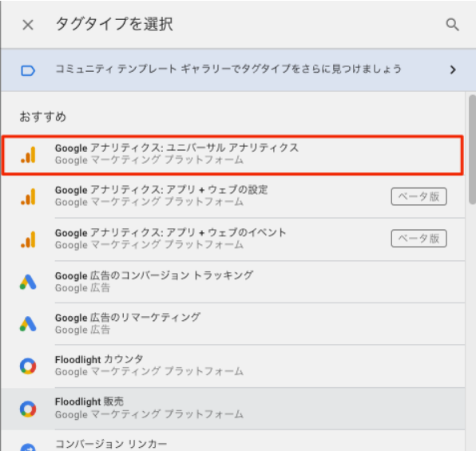Screen dimensions: 476x451
Task: Click the ベータ版 badge beside アプリ + ウェブの設定
Action: (418, 196)
